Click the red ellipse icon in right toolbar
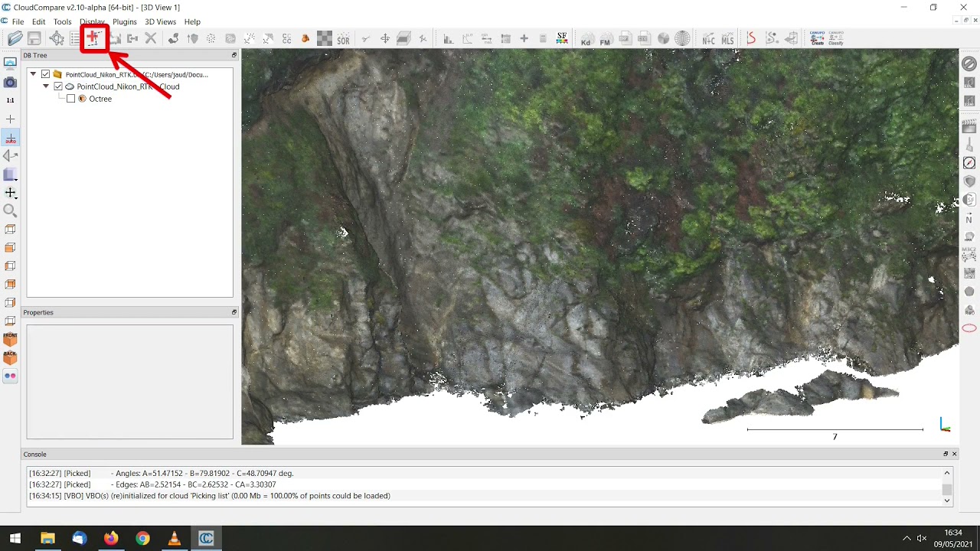980x551 pixels. (969, 328)
